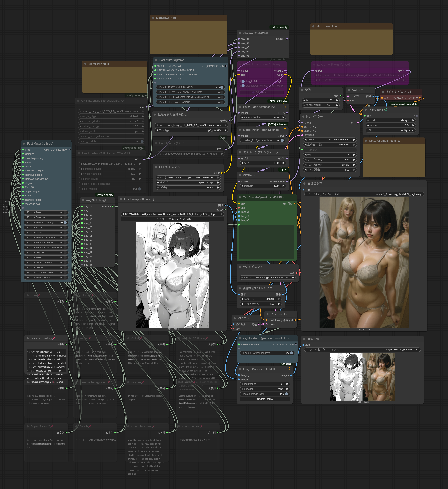This screenshot has height=489, width=448.
Task: Open sampler name euler dropdown
Action: click(330, 160)
